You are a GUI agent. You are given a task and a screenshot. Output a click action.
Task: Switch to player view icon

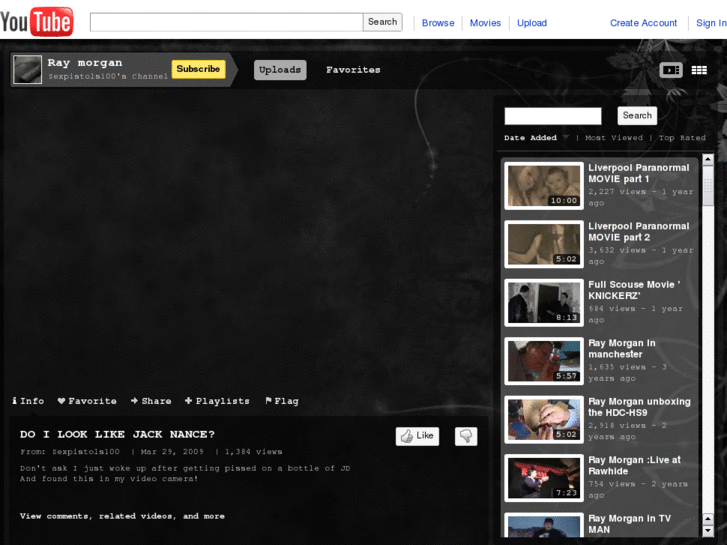tap(671, 70)
